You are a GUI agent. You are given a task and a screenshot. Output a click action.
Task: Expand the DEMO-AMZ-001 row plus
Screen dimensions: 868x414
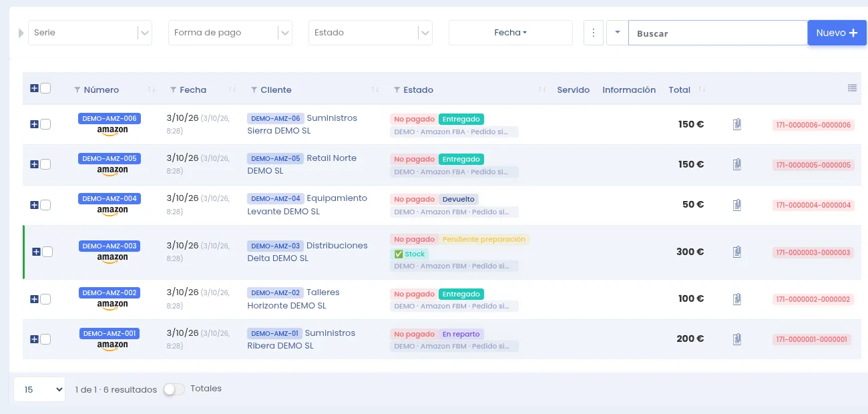[x=34, y=339]
